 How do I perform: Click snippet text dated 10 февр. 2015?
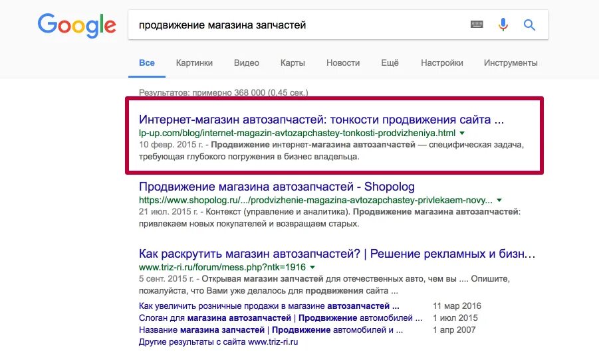[331, 151]
